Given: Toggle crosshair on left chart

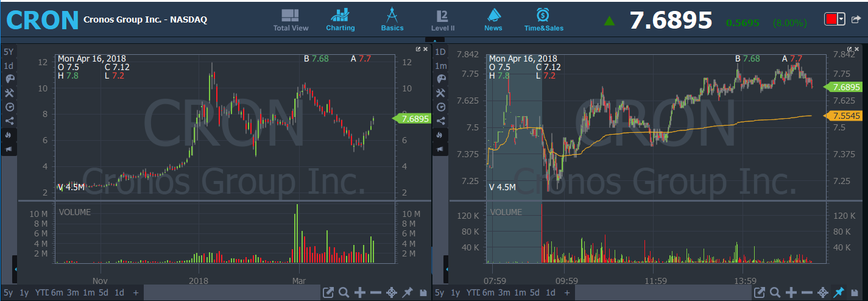Looking at the screenshot, I should [x=392, y=292].
